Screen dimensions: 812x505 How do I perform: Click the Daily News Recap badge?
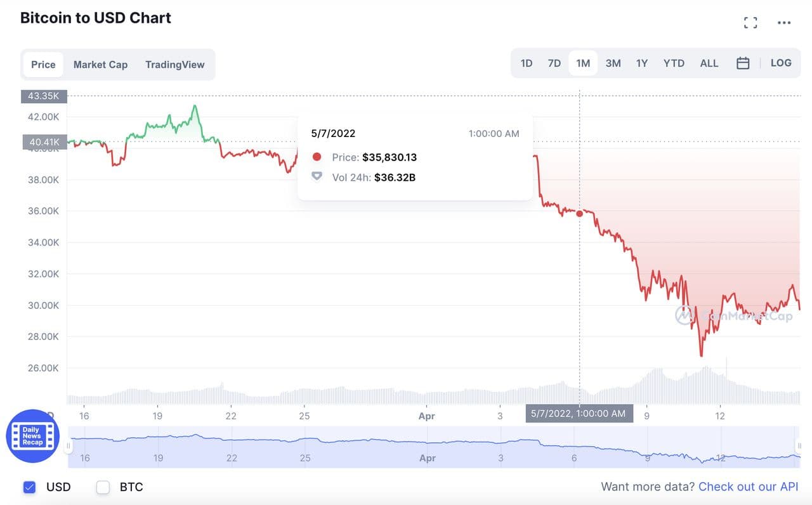point(32,436)
